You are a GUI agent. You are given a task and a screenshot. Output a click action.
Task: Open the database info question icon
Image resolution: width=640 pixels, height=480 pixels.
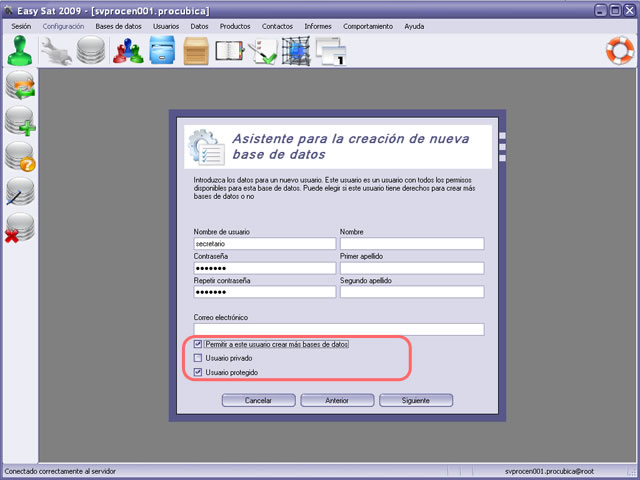click(20, 157)
